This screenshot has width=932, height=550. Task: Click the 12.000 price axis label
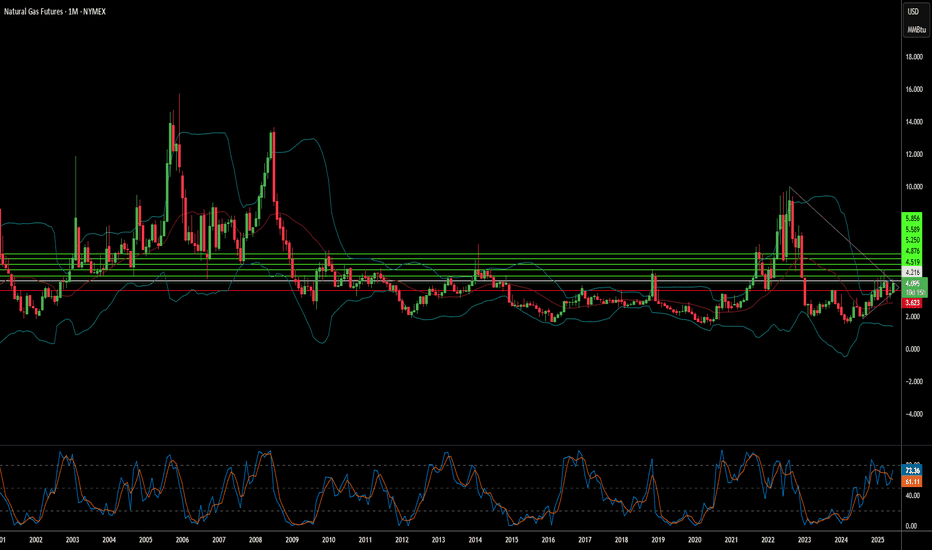coord(914,154)
